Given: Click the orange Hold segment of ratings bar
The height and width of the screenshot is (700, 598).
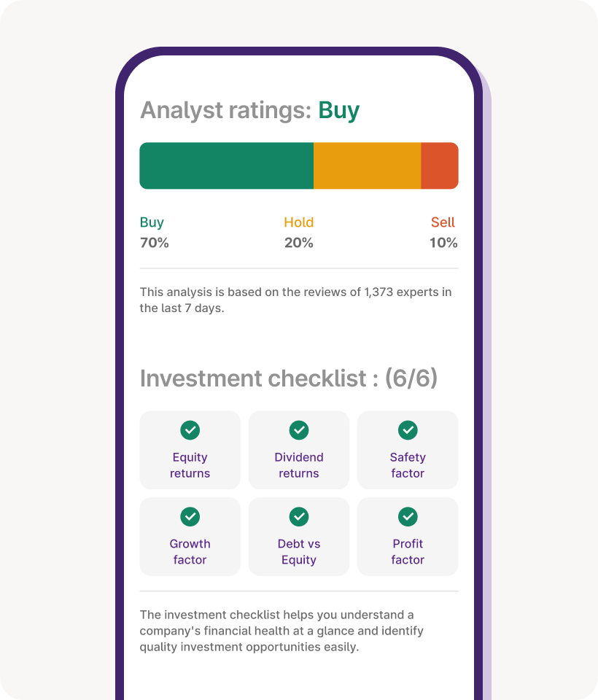Looking at the screenshot, I should [367, 166].
